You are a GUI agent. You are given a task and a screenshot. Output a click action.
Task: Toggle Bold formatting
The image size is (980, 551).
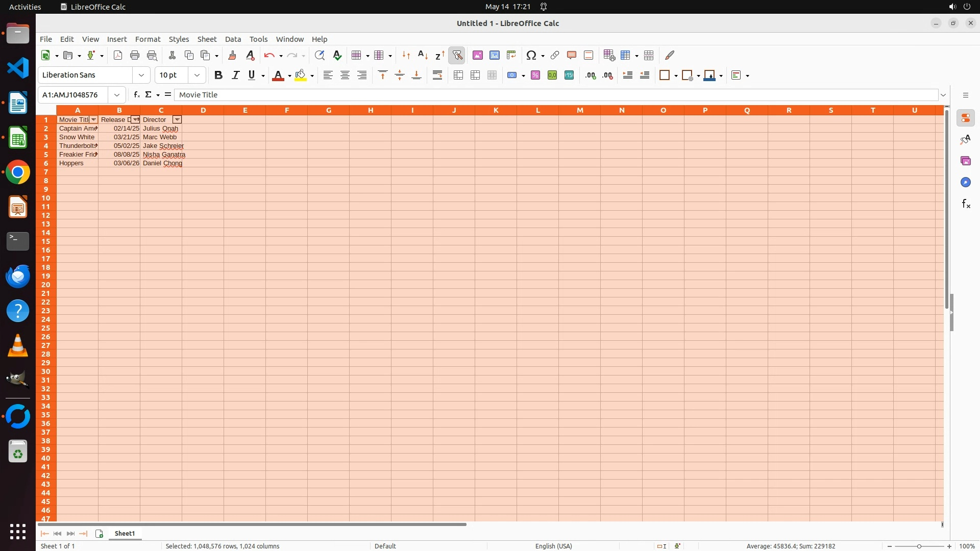pyautogui.click(x=218, y=76)
